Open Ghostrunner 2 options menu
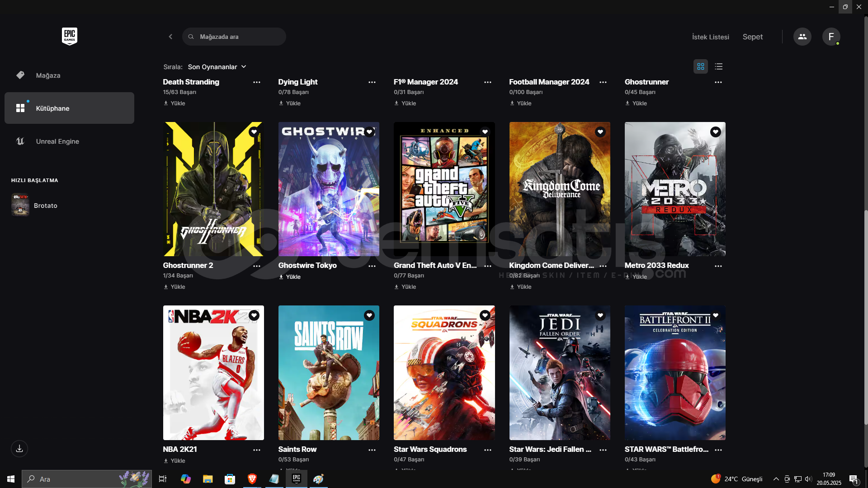 click(x=256, y=266)
